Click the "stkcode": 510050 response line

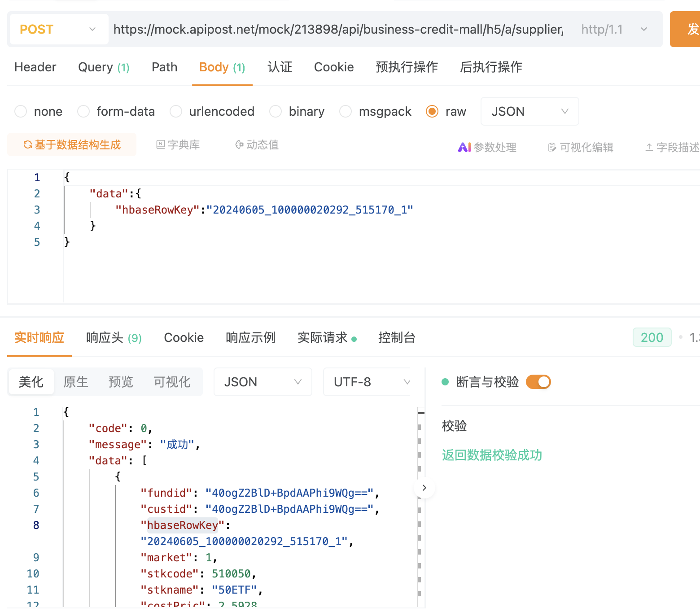(199, 574)
